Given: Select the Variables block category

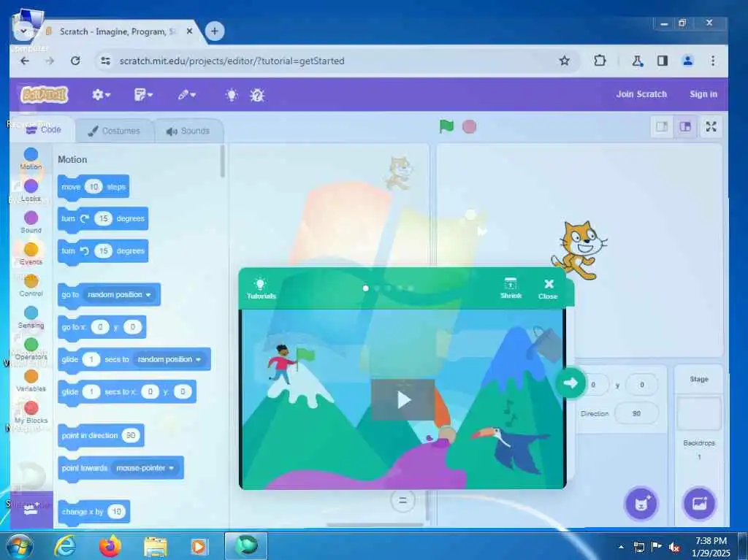Looking at the screenshot, I should coord(31,380).
